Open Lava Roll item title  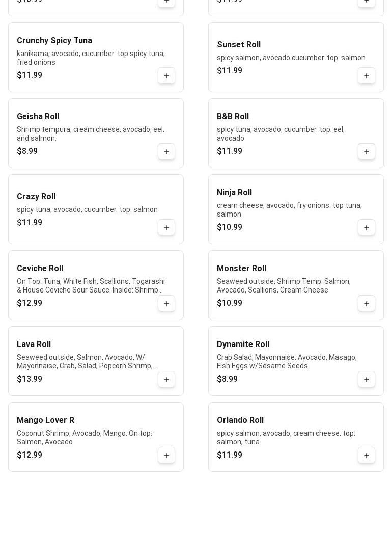pyautogui.click(x=34, y=344)
